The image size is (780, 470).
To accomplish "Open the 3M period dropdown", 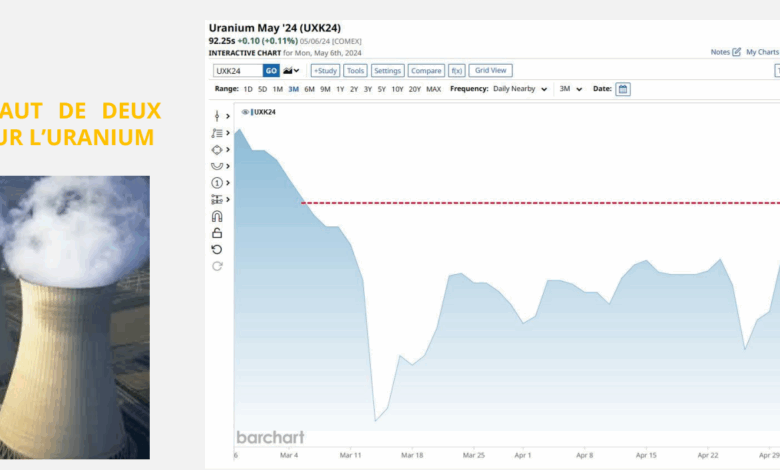I will pos(570,89).
